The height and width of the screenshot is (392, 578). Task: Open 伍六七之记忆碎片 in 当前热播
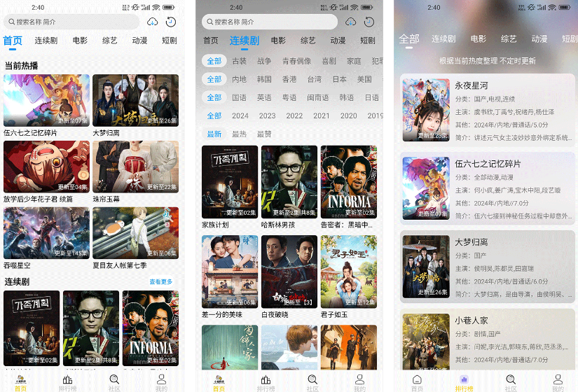pyautogui.click(x=46, y=101)
